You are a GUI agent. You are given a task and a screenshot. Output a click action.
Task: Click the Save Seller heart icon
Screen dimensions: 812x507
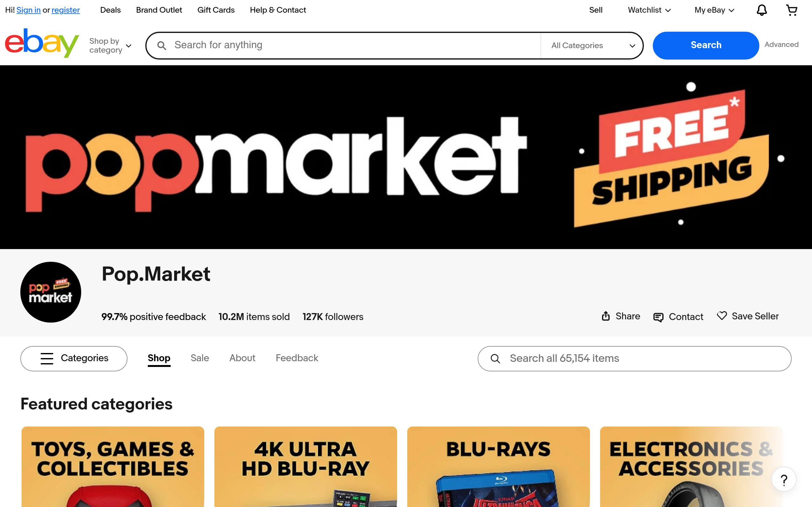click(x=722, y=316)
